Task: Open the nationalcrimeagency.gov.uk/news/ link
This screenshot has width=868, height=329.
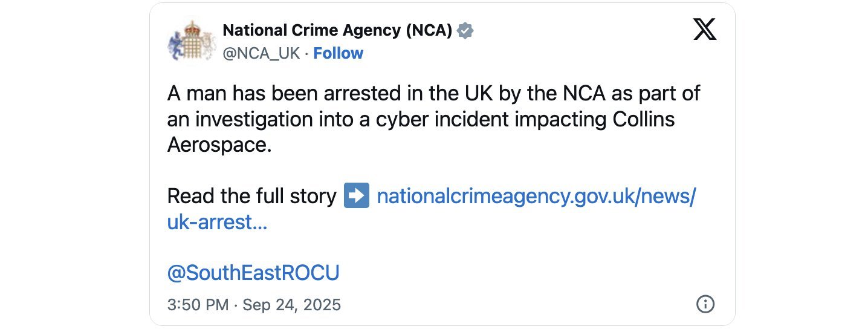Action: (537, 196)
